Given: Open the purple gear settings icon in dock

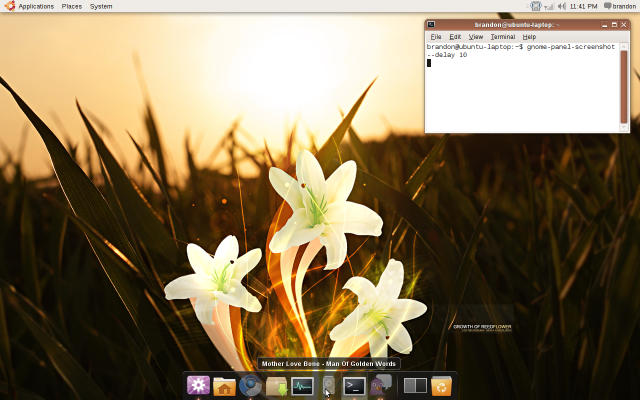Looking at the screenshot, I should click(198, 385).
